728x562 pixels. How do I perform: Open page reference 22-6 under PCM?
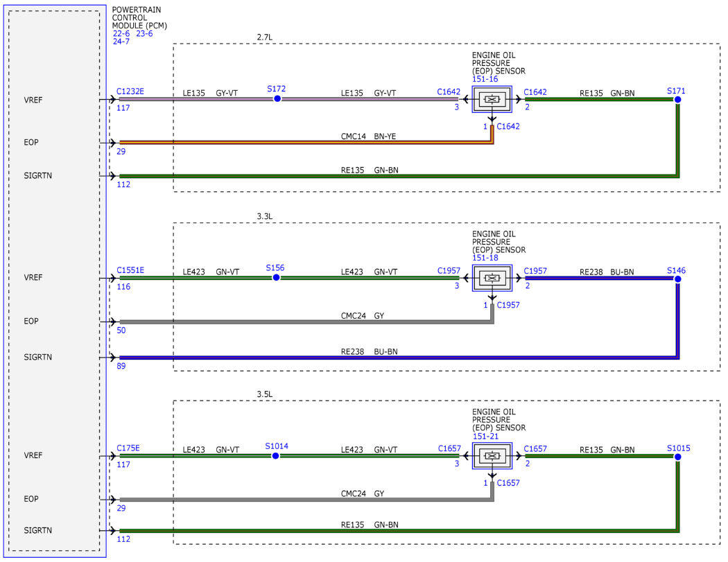121,33
